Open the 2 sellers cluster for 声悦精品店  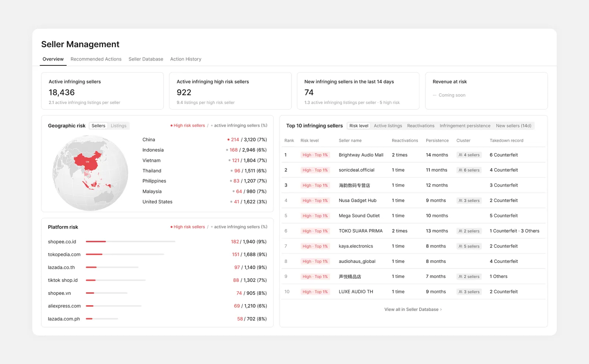tap(469, 277)
